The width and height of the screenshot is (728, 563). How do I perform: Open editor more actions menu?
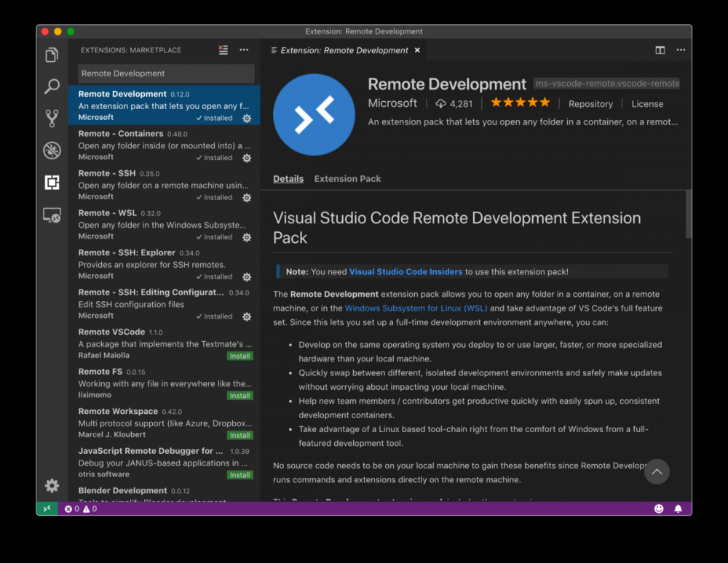[x=681, y=50]
